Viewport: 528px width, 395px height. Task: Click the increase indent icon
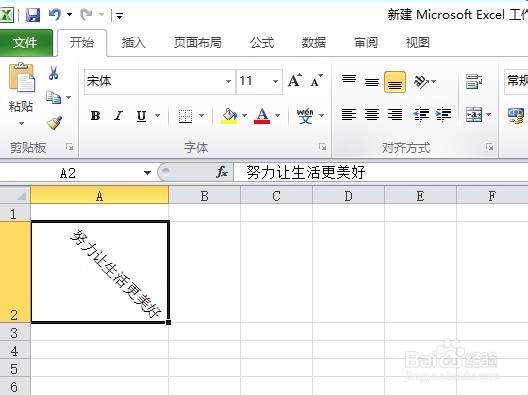[443, 114]
